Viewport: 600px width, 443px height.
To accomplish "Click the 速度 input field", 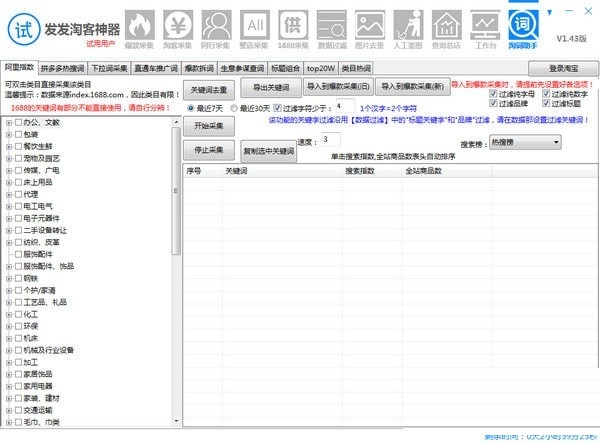I will pyautogui.click(x=331, y=139).
